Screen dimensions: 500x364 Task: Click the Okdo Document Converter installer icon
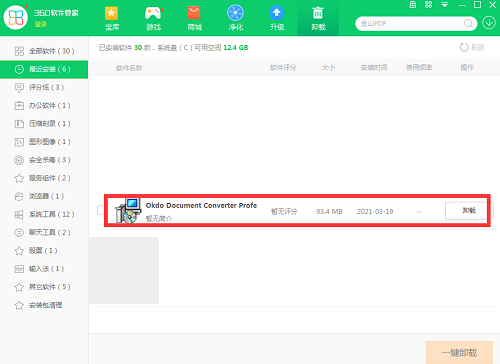tap(128, 210)
